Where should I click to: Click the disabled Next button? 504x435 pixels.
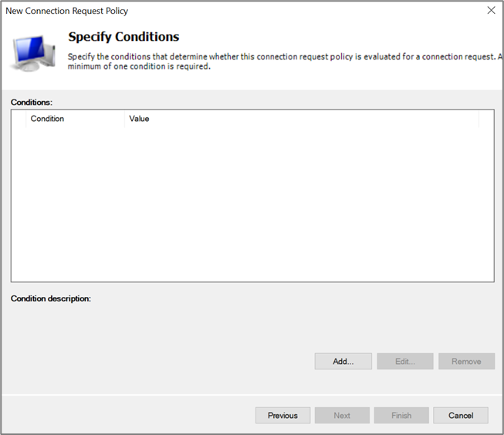[x=342, y=415]
